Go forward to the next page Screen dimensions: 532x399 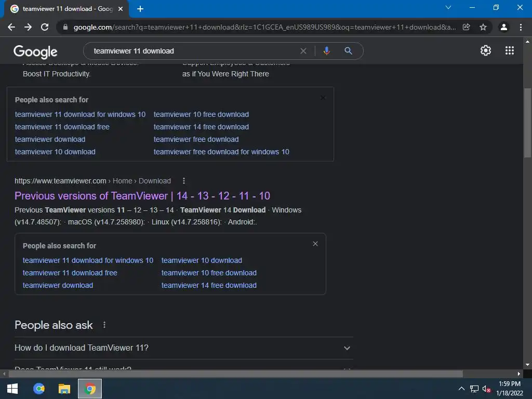click(28, 27)
